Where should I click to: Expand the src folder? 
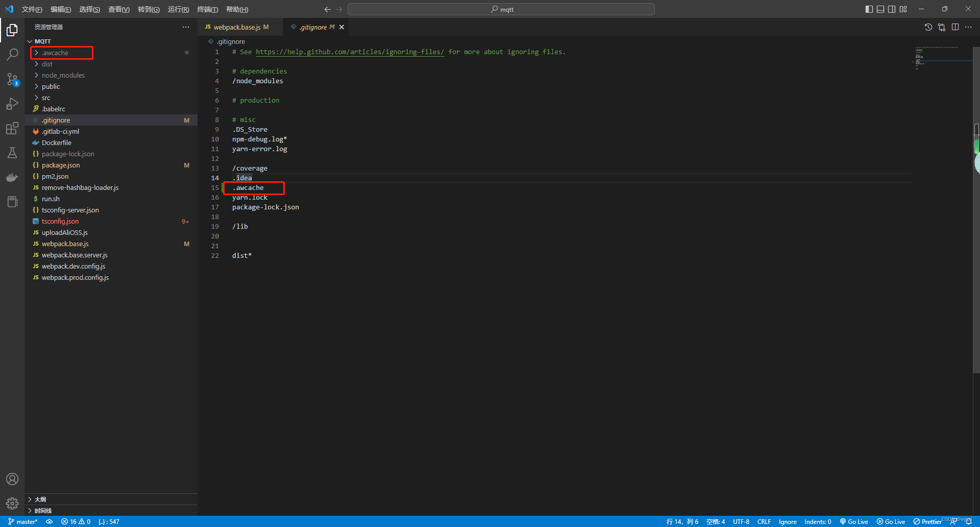46,98
